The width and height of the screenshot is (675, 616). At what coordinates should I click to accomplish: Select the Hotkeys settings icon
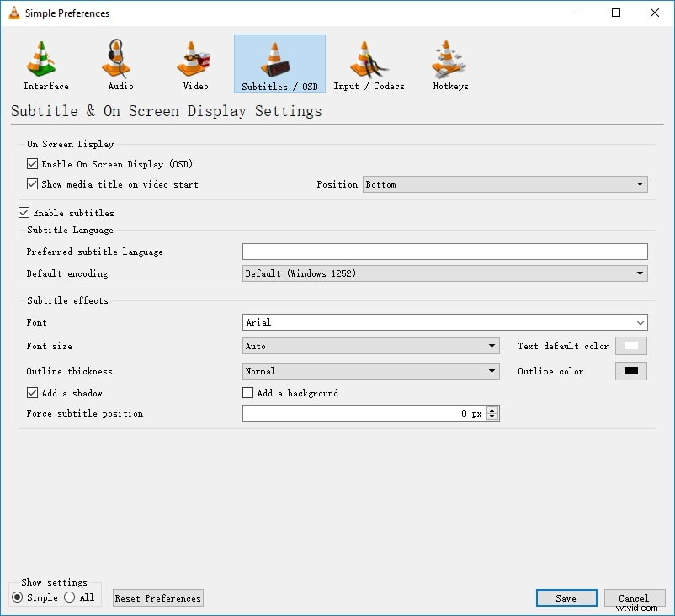(x=449, y=63)
